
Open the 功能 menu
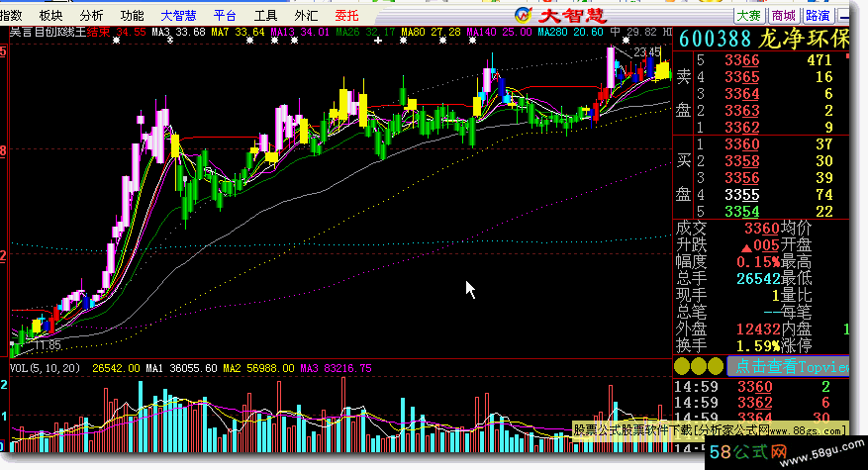[132, 16]
